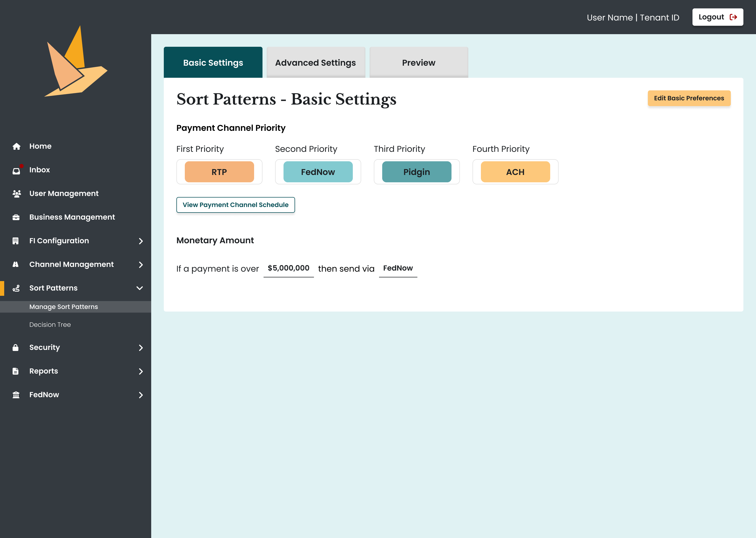Click the bird logo in sidebar
756x538 pixels.
(x=76, y=63)
